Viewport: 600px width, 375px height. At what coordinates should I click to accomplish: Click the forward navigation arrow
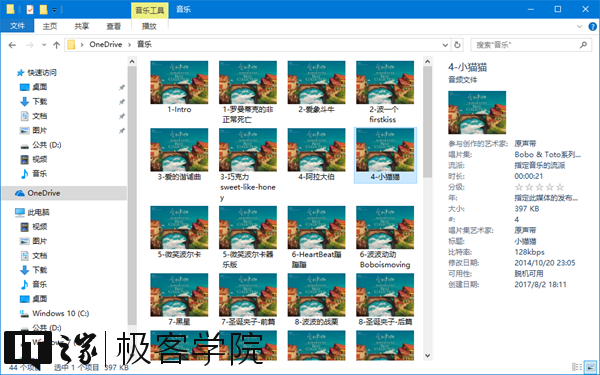30,45
